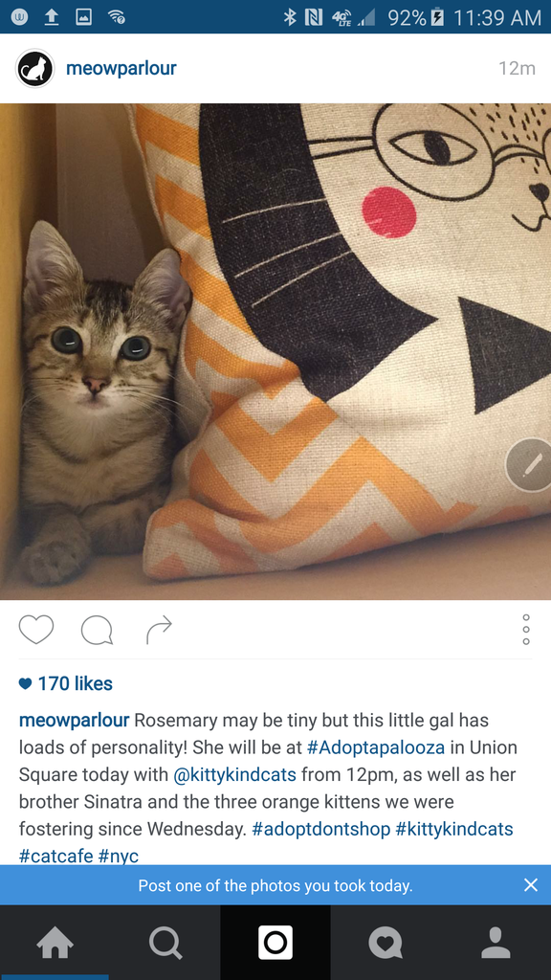The image size is (551, 980).
Task: Tap the meowparlour profile avatar
Action: coord(35,68)
